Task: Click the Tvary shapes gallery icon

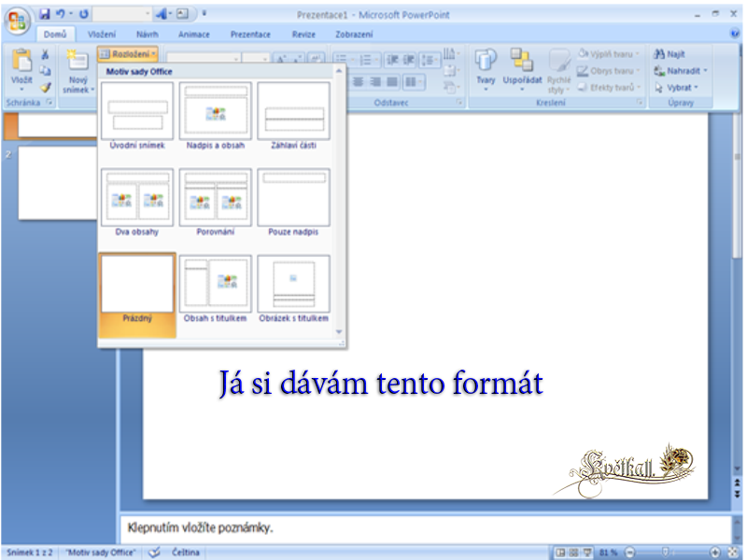Action: [486, 61]
